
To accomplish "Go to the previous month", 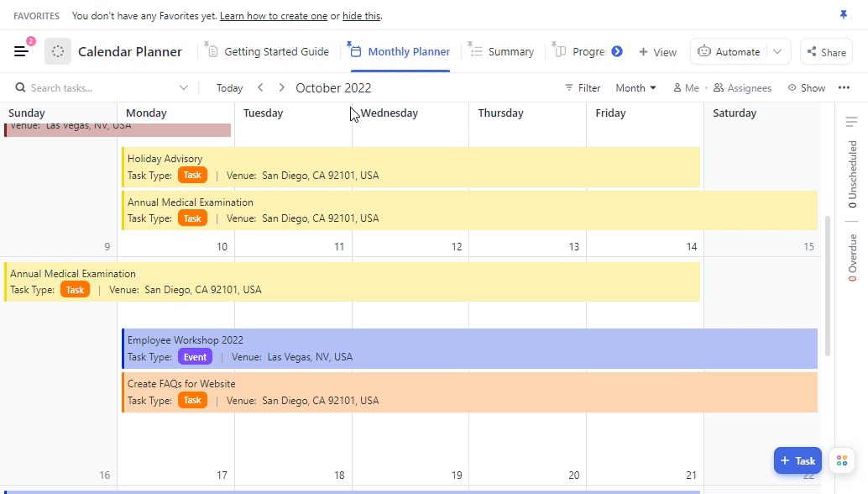I will [x=261, y=87].
